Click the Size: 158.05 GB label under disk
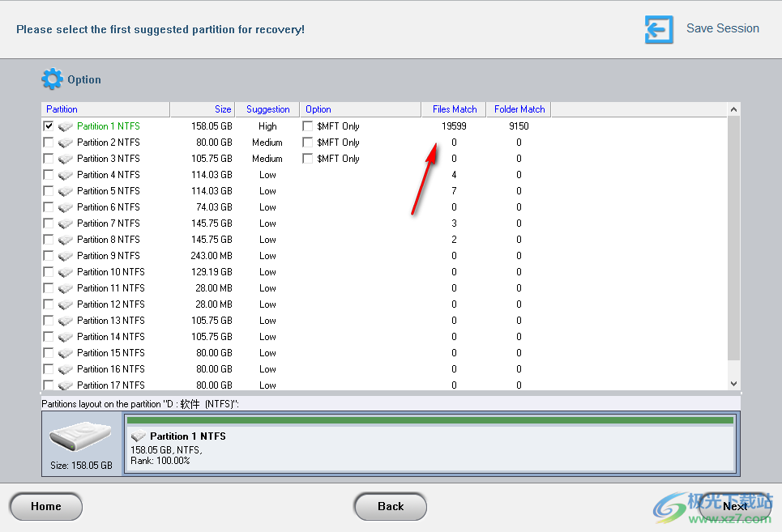Image resolution: width=782 pixels, height=532 pixels. point(81,466)
